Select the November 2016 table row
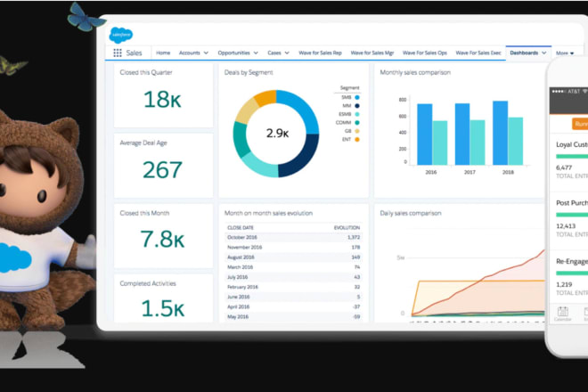Image resolution: width=588 pixels, height=392 pixels. [294, 247]
